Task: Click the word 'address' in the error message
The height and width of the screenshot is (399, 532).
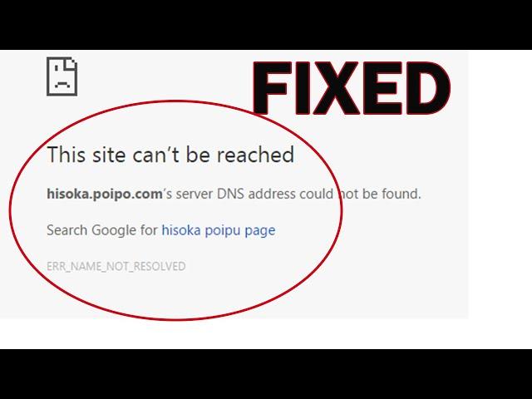Action: coord(272,194)
